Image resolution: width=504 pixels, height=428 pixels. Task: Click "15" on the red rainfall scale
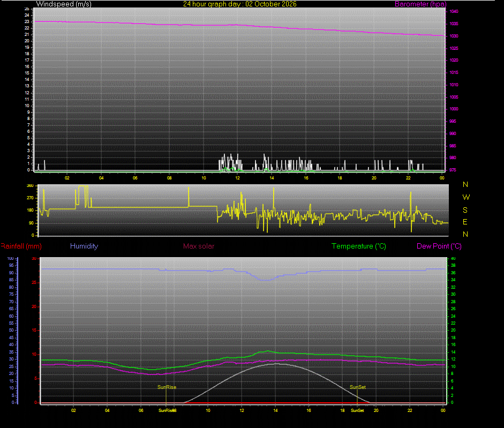click(x=34, y=331)
